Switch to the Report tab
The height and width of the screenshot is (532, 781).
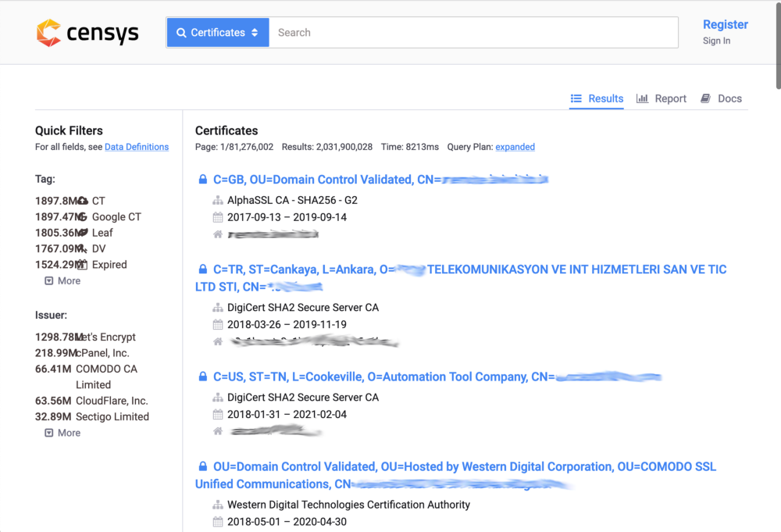[662, 98]
